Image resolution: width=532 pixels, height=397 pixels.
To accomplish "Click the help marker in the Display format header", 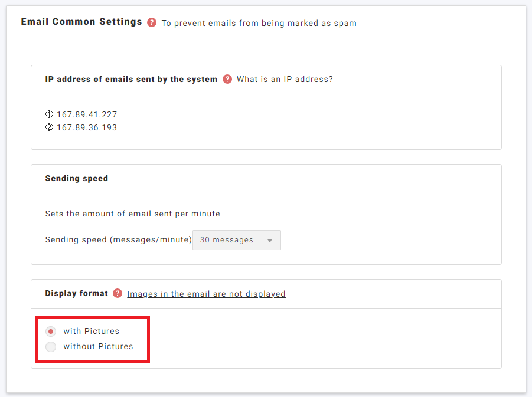I will [117, 293].
